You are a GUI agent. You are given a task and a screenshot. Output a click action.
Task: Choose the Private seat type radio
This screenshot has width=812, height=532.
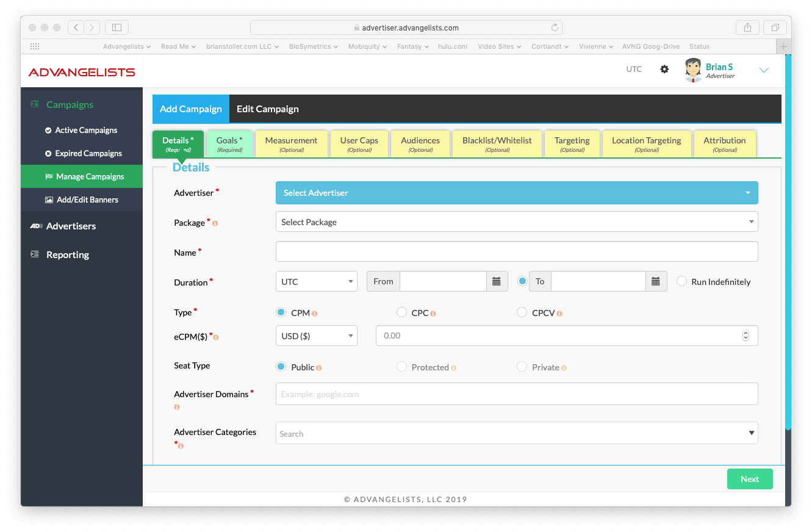pos(522,367)
